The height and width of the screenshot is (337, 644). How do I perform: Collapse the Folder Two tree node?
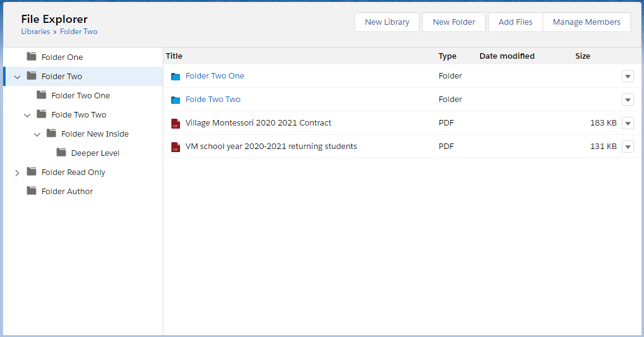click(x=17, y=77)
